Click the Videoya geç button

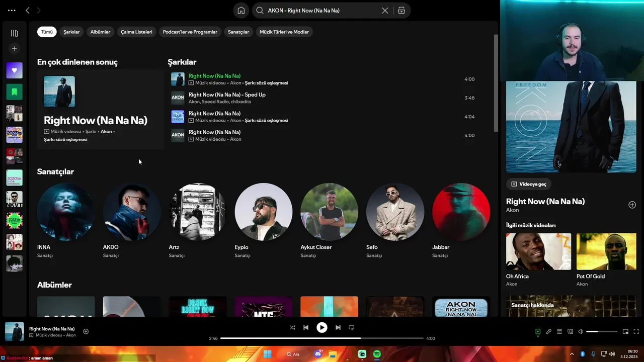coord(529,184)
